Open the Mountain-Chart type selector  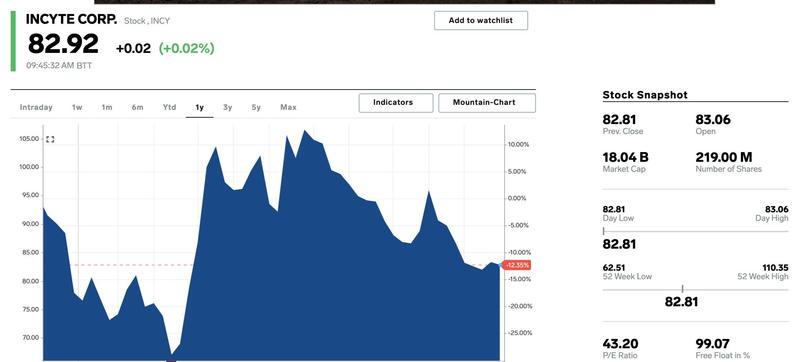click(x=487, y=102)
